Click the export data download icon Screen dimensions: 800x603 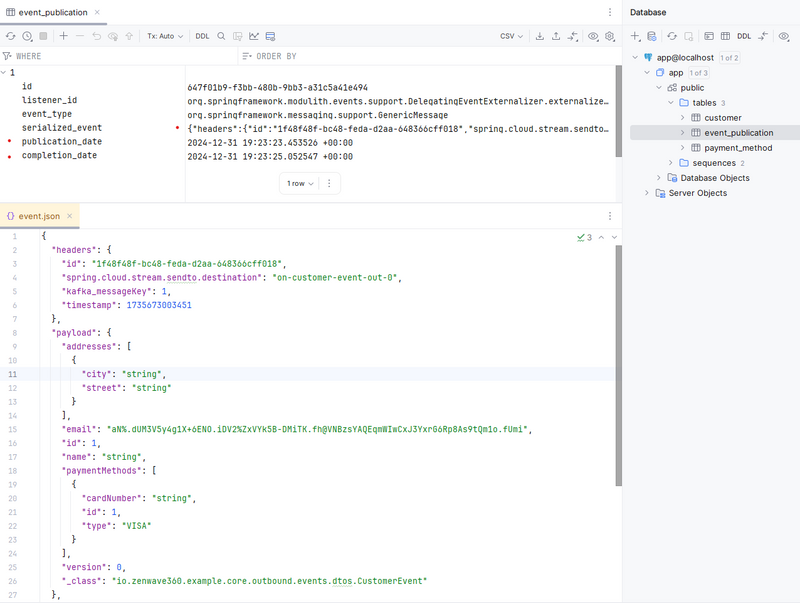point(539,36)
